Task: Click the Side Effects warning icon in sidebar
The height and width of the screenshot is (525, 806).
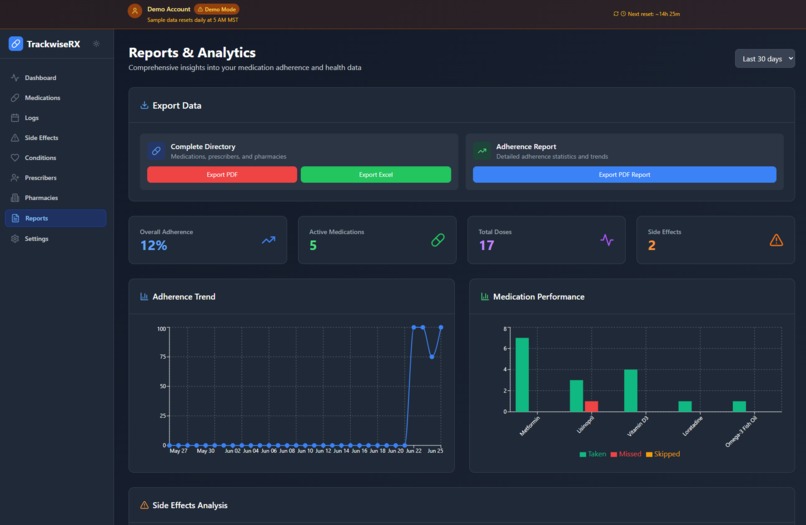Action: (x=15, y=138)
